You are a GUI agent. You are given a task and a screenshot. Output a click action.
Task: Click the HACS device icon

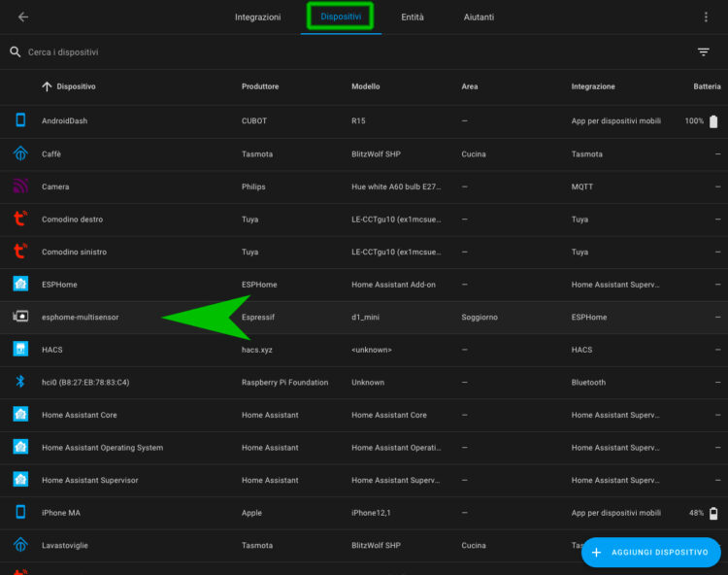[x=20, y=349]
